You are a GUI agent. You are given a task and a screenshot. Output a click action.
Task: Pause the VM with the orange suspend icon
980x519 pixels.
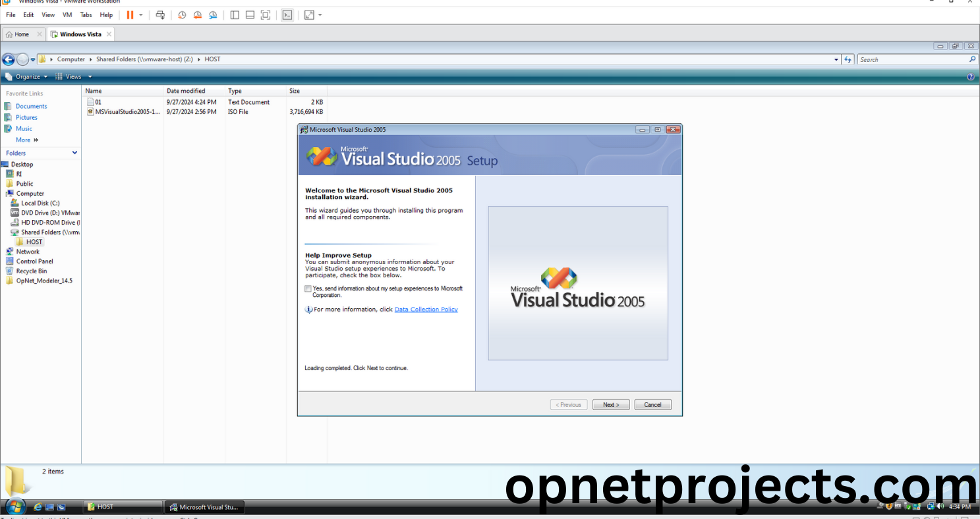click(x=130, y=14)
